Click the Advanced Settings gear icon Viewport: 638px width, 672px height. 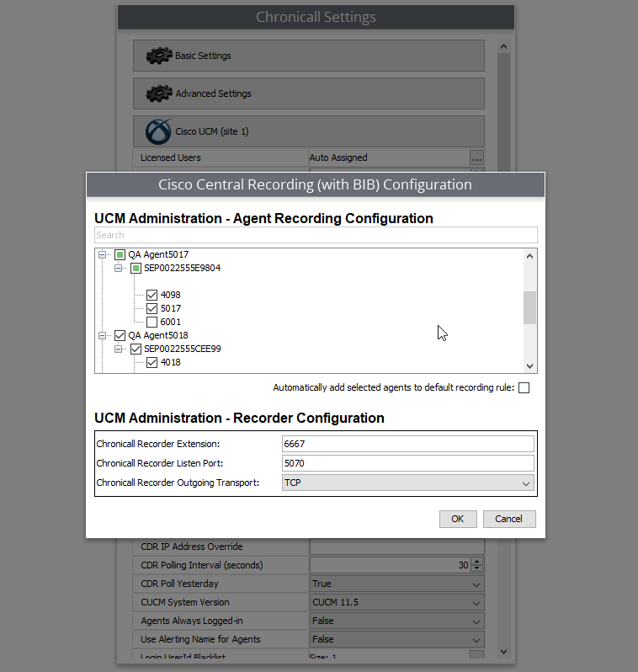click(x=159, y=93)
